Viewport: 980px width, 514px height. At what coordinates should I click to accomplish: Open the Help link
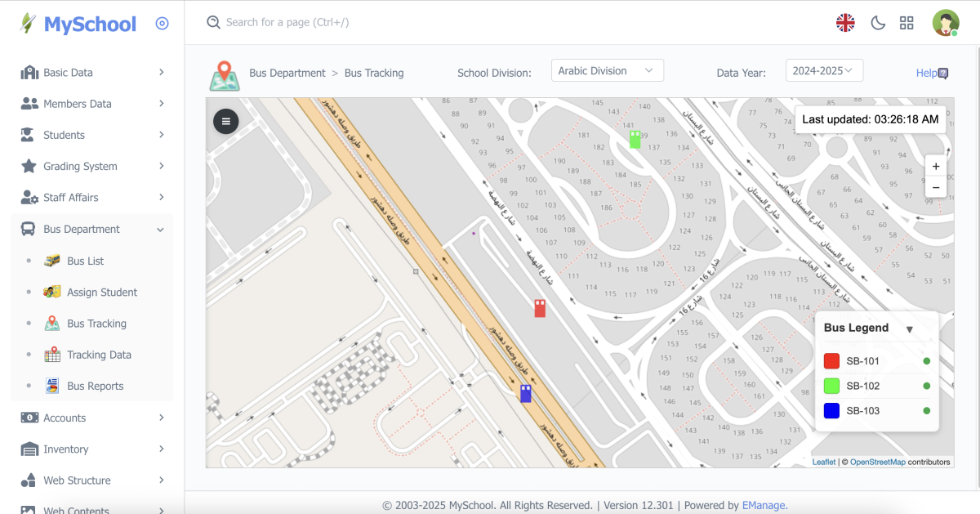click(x=932, y=73)
